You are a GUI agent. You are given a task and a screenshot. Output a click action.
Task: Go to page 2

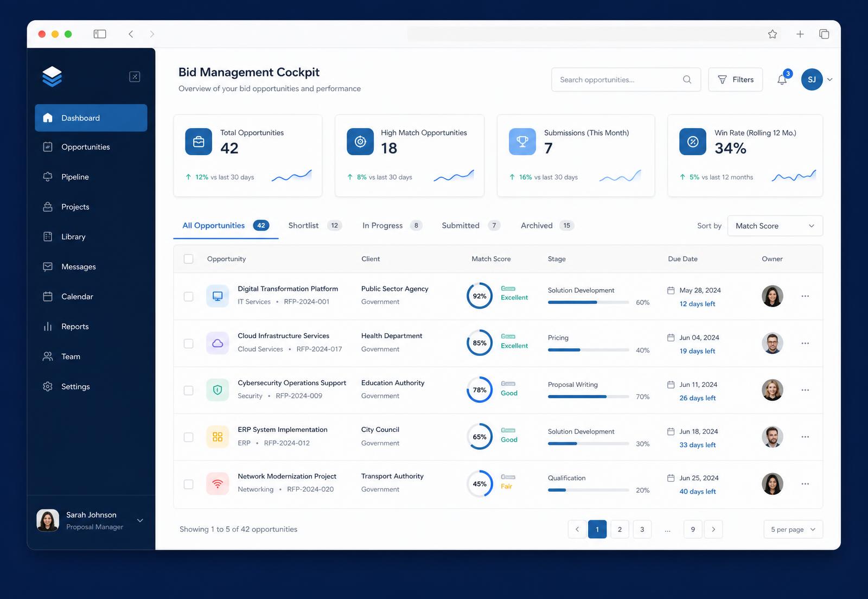click(620, 530)
